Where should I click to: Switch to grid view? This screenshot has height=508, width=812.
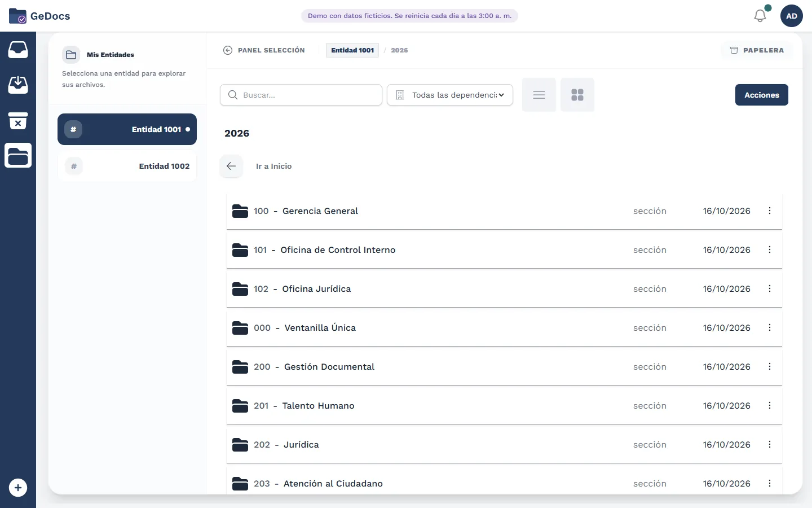click(x=577, y=95)
